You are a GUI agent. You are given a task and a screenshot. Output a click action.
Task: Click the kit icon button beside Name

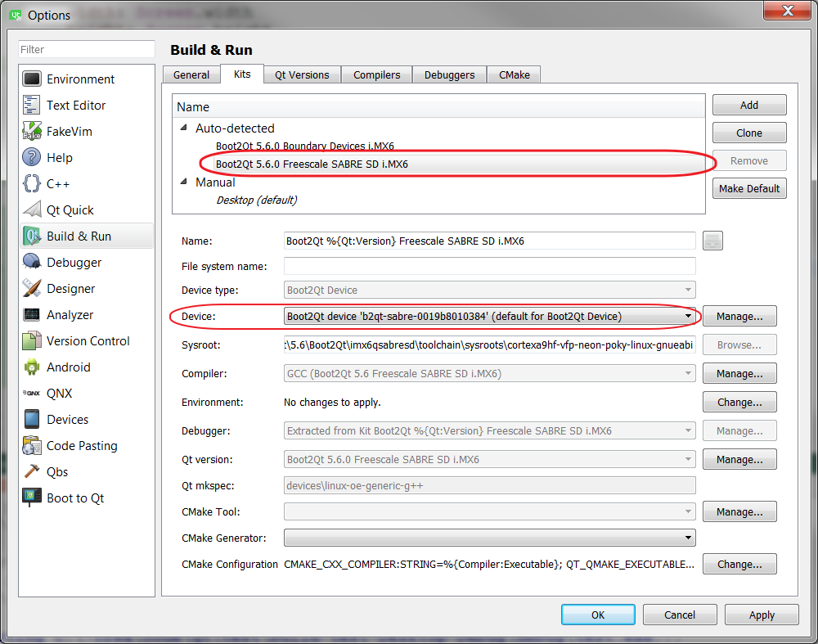pos(712,241)
